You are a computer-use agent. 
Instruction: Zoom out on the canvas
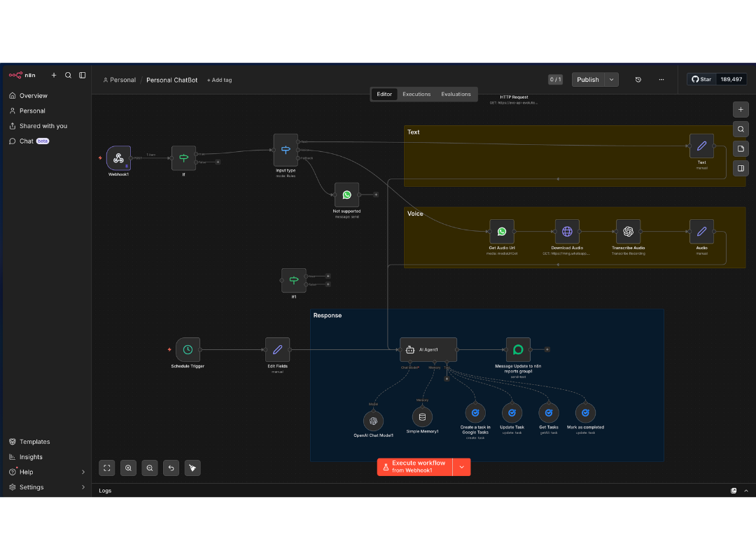[150, 468]
